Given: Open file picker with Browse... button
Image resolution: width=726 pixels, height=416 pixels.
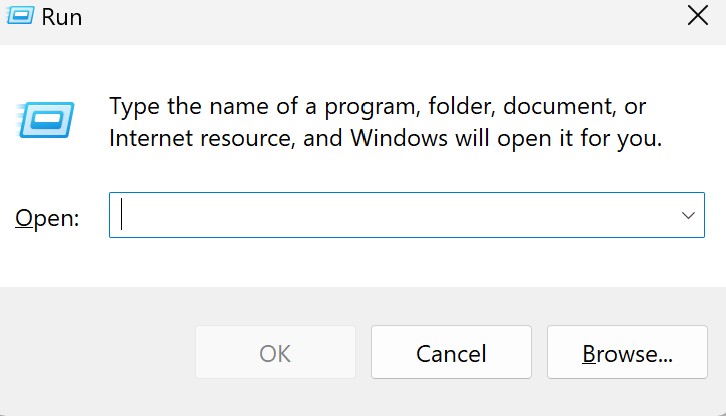Looking at the screenshot, I should [x=627, y=352].
